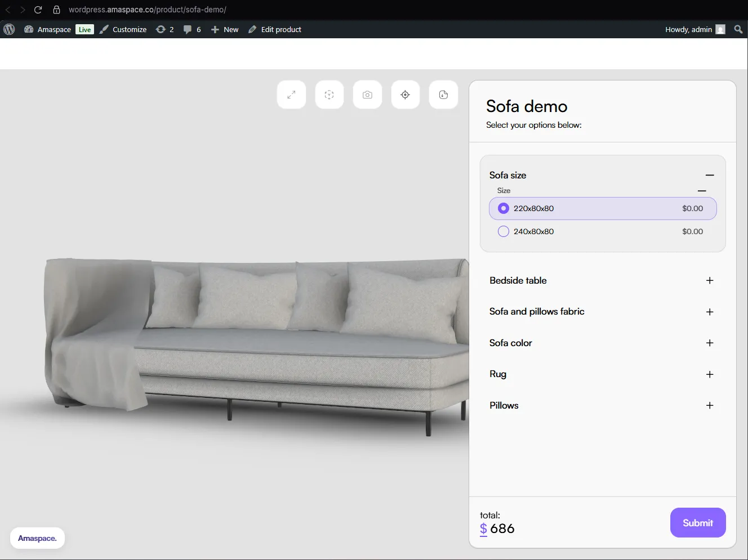This screenshot has width=748, height=560.
Task: Collapse the Sofa size section
Action: [710, 175]
